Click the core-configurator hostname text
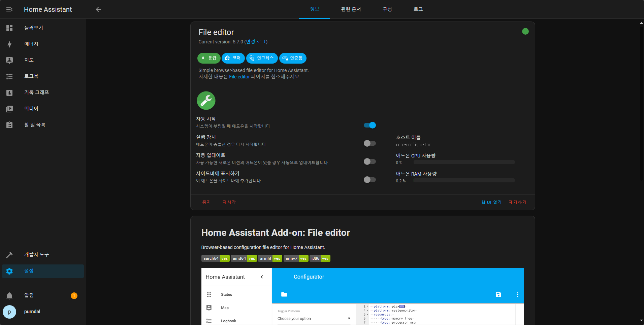The image size is (644, 325). [413, 145]
